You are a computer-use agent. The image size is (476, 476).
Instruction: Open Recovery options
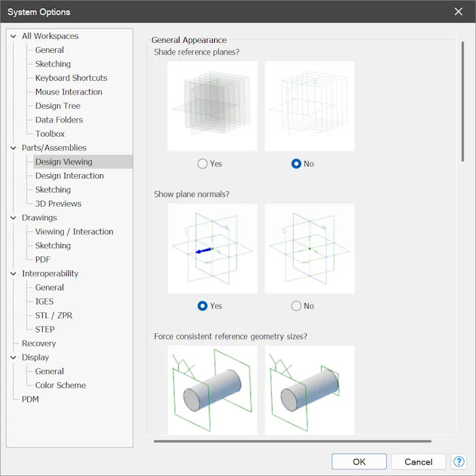(39, 343)
